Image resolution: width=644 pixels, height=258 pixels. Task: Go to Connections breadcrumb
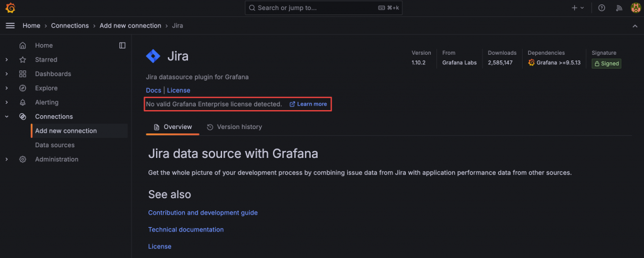(x=70, y=25)
